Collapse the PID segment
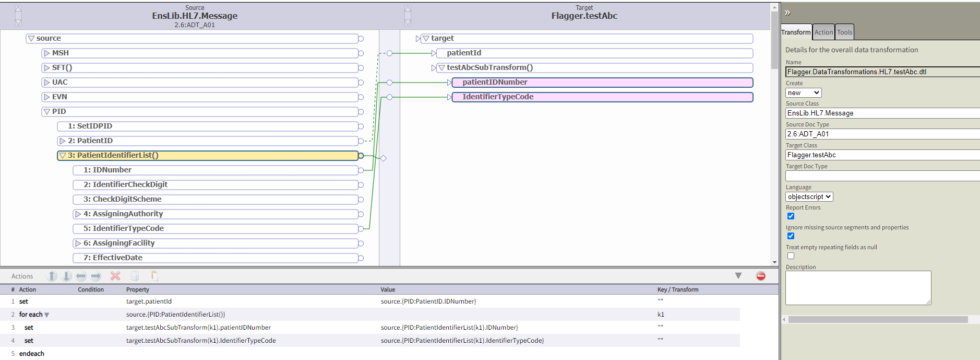Viewport: 980px width, 360px height. click(47, 112)
